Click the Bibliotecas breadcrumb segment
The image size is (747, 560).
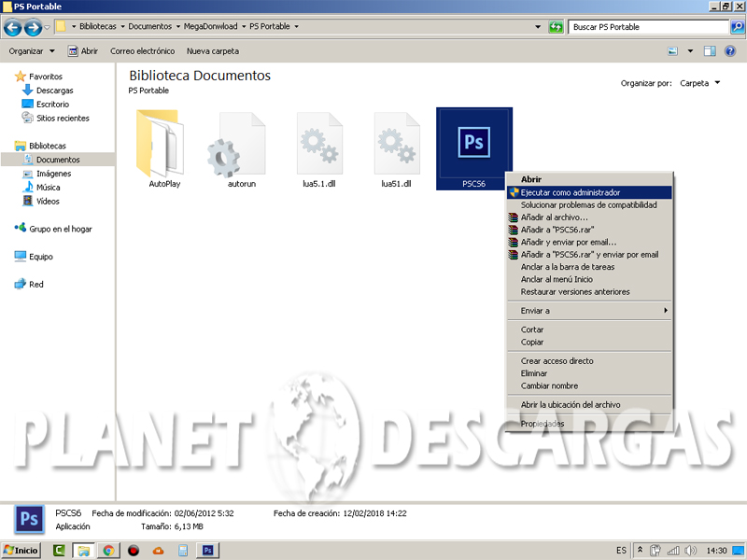tap(98, 27)
